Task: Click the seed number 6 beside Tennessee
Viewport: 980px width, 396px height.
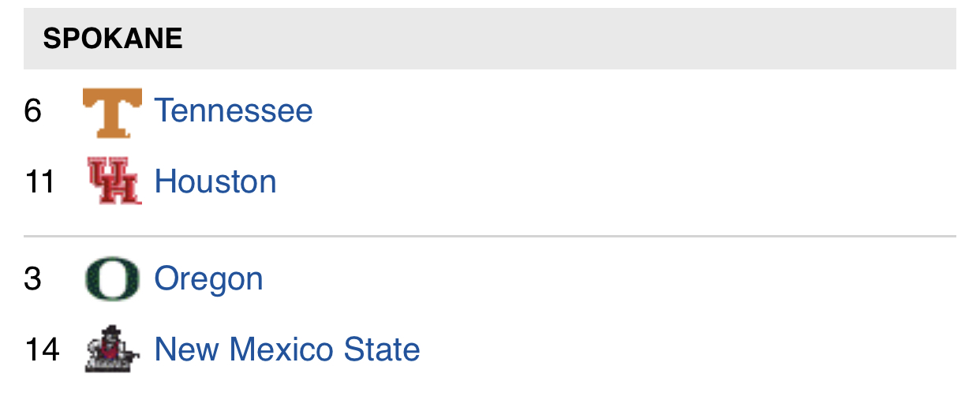Action: click(32, 110)
